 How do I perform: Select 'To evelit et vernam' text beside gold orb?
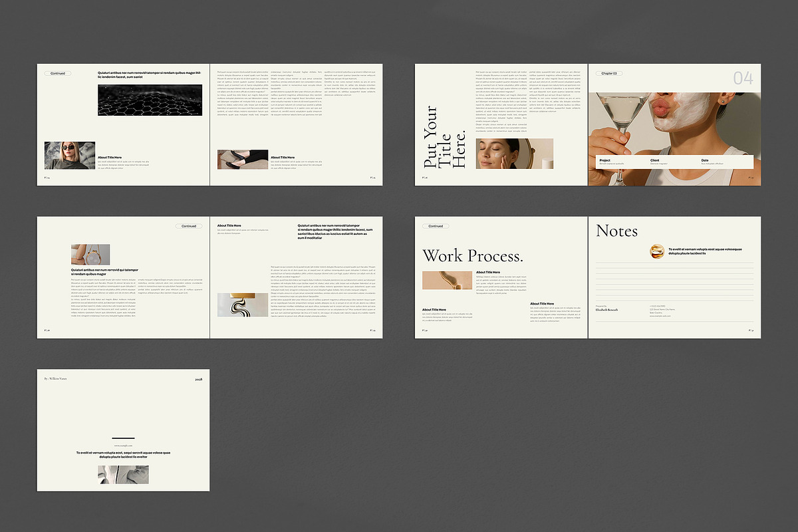point(705,251)
